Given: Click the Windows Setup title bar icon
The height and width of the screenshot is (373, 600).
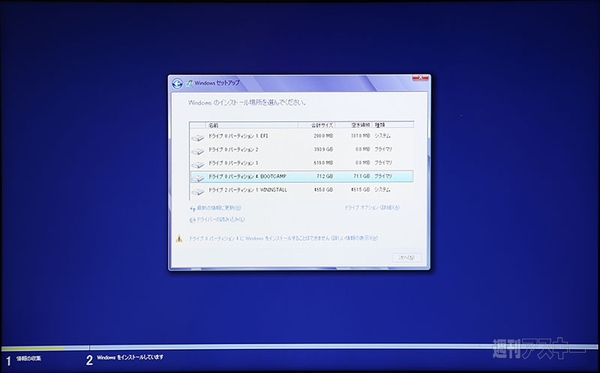Looking at the screenshot, I should pyautogui.click(x=189, y=83).
